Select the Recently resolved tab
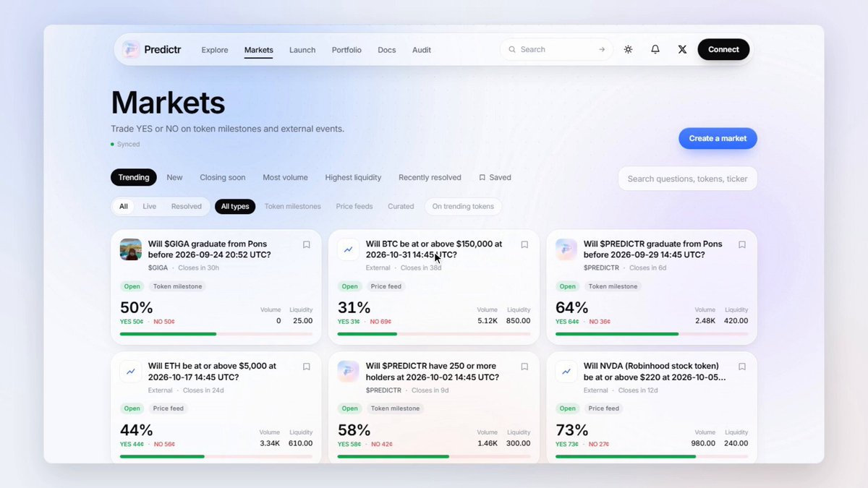 (430, 177)
